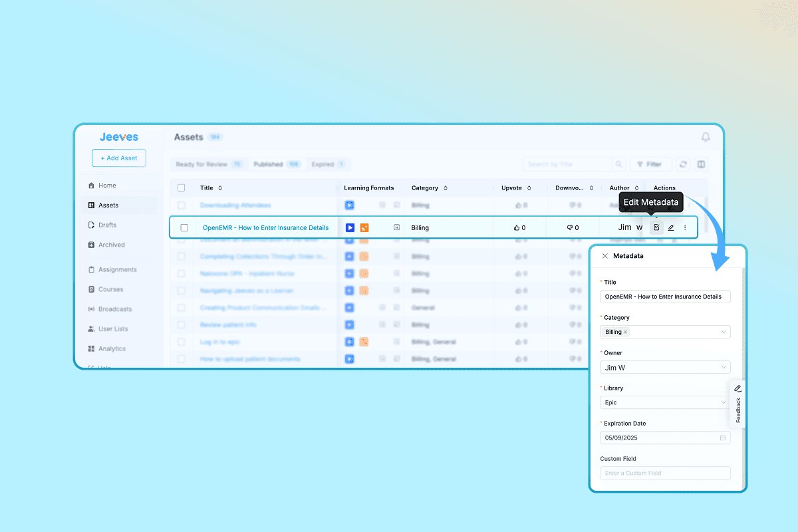Viewport: 798px width, 532px height.
Task: Sort by Author column arrows
Action: point(636,188)
